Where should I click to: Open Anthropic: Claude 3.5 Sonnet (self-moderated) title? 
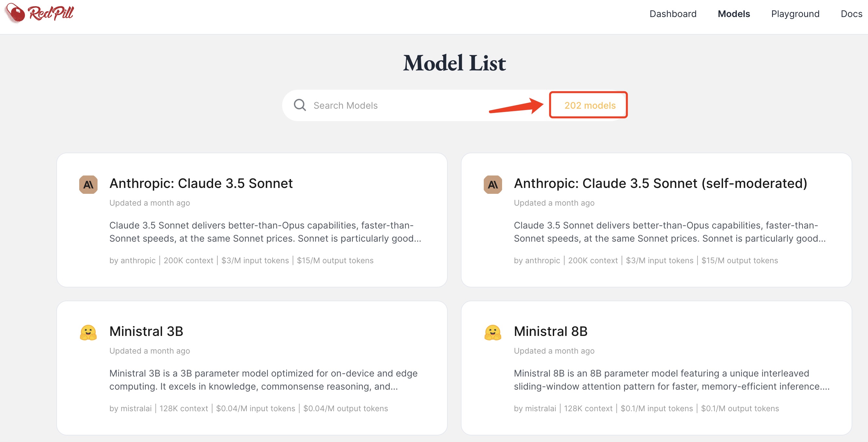point(660,183)
